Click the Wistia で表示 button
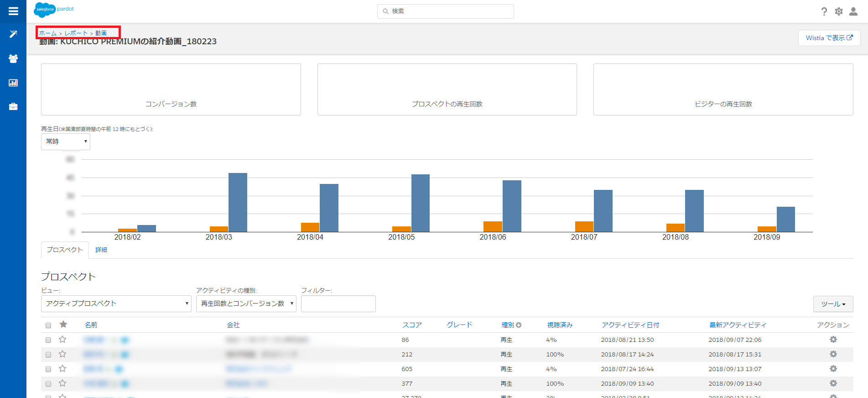Viewport: 868px width, 398px height. tap(829, 38)
